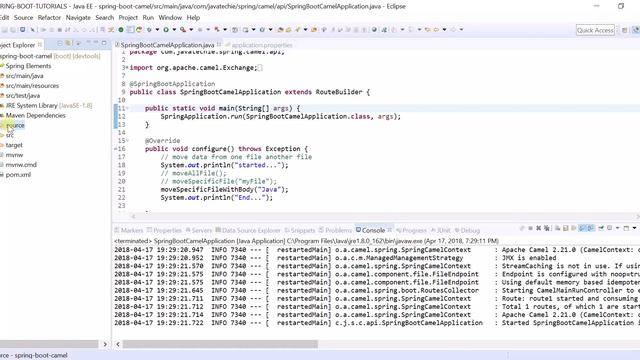Click the Debug bug icon in the toolbar
The width and height of the screenshot is (640, 360).
pyautogui.click(x=149, y=30)
